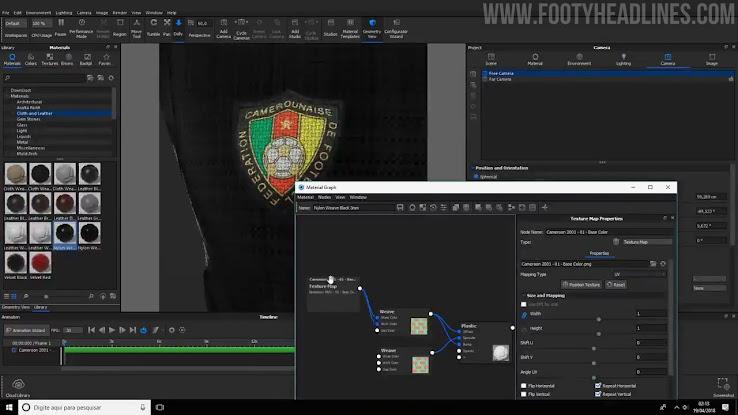
Task: Toggle the Flip Horizontal checkbox
Action: [x=524, y=386]
